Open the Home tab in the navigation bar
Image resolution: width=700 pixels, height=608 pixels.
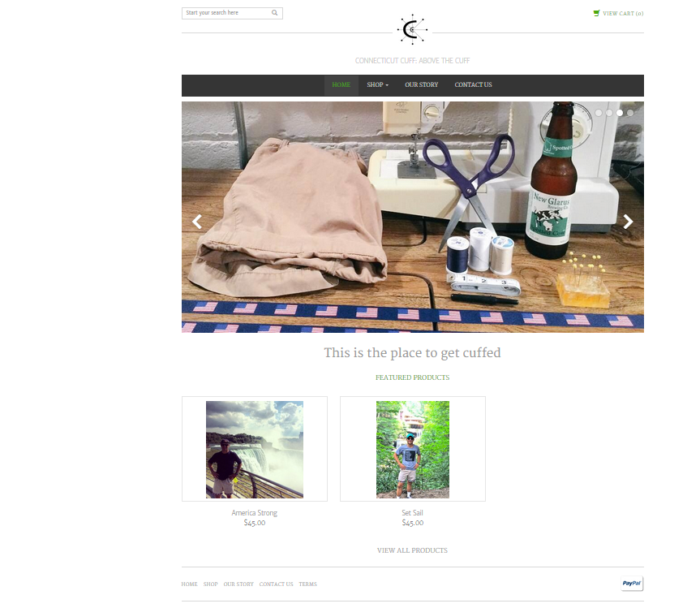[x=341, y=85]
